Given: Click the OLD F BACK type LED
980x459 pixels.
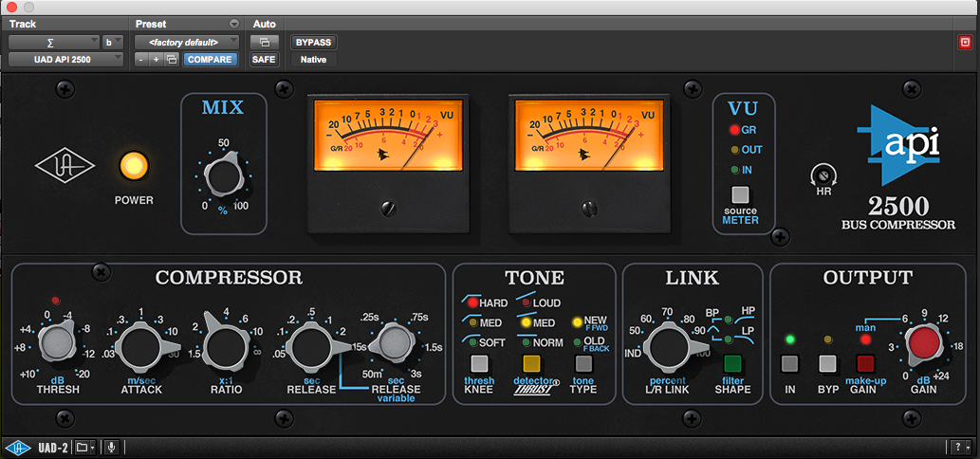Looking at the screenshot, I should click(578, 341).
